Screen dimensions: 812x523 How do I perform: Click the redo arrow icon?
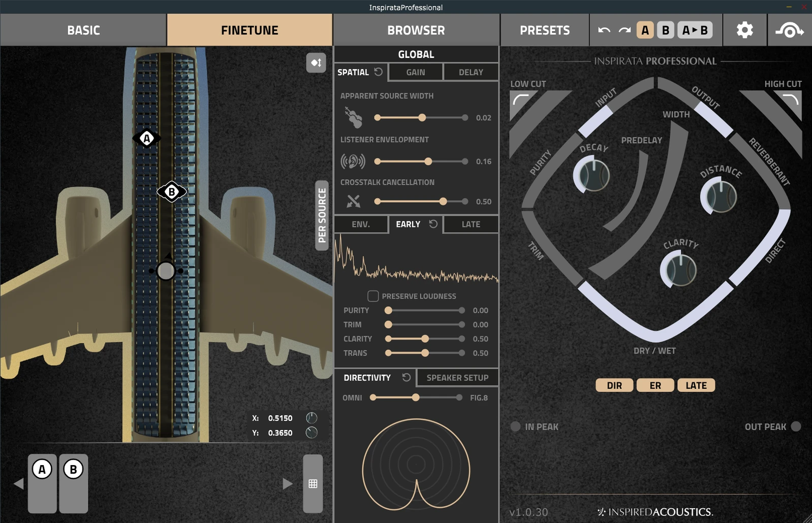click(624, 30)
